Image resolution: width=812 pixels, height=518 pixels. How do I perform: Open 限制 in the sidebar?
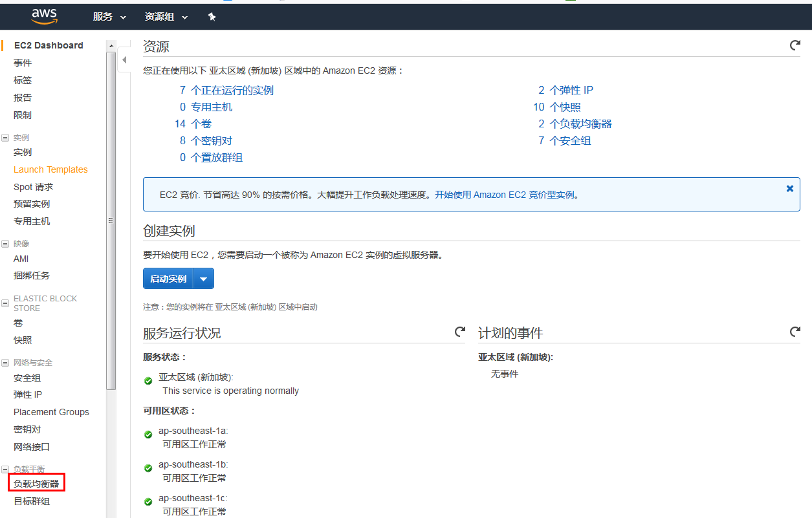point(23,115)
